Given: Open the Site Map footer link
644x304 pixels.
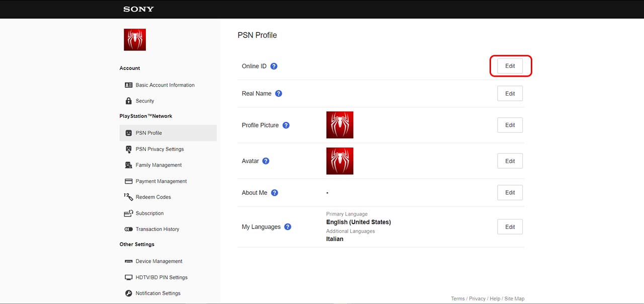Looking at the screenshot, I should pyautogui.click(x=514, y=299).
